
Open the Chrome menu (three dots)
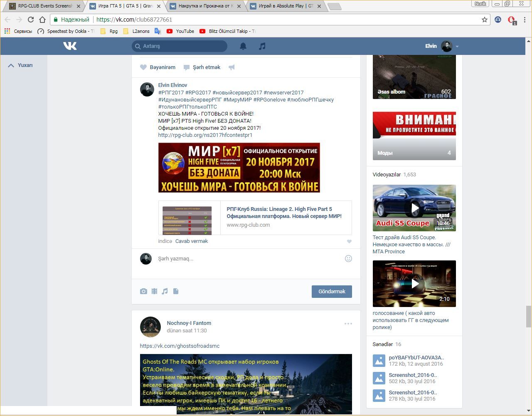coord(525,20)
